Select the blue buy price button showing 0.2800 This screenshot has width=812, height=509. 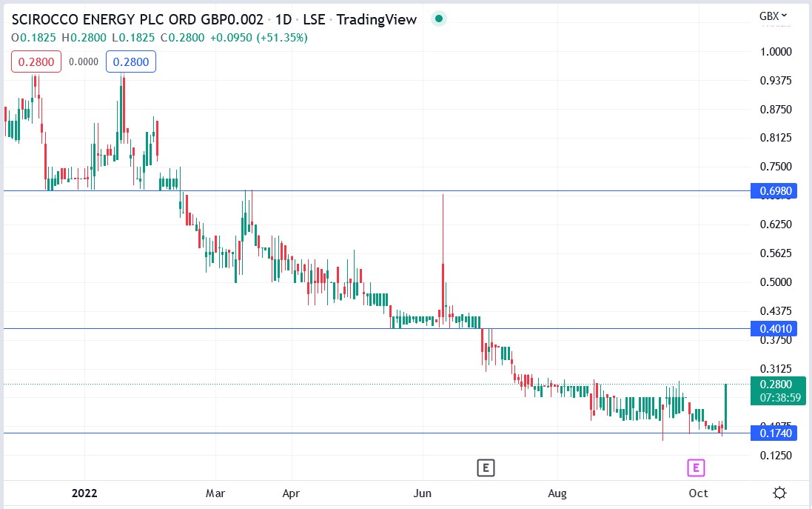(130, 62)
